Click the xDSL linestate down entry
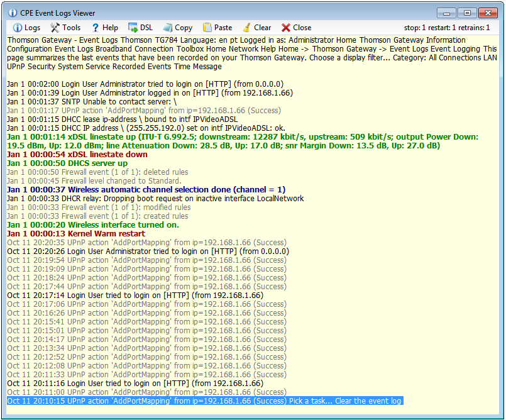This screenshot has height=420, width=506. point(77,155)
